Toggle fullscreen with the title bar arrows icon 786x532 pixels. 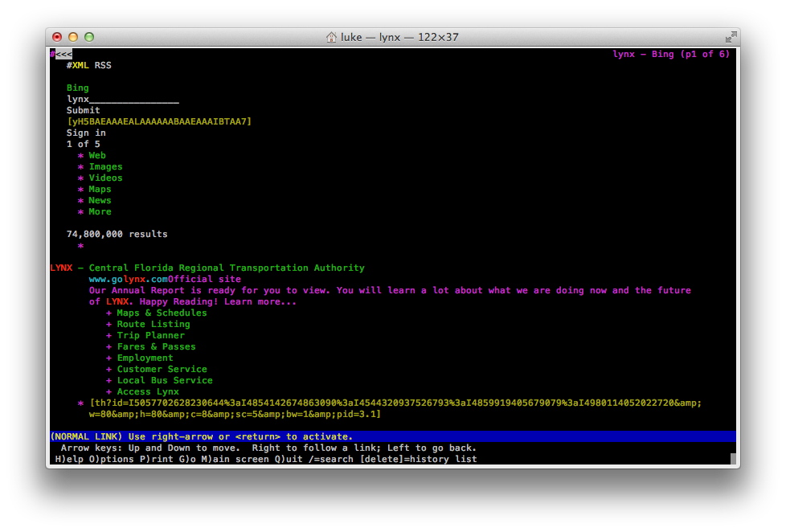(730, 37)
